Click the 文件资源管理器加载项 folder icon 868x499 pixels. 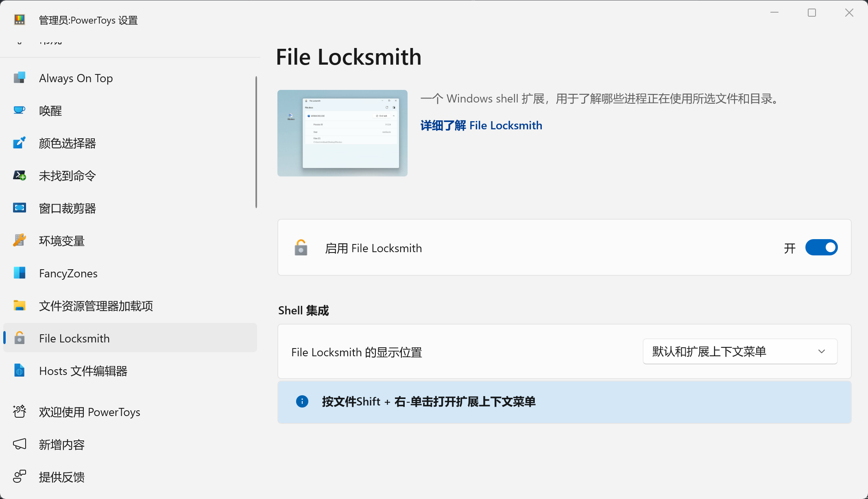click(19, 305)
